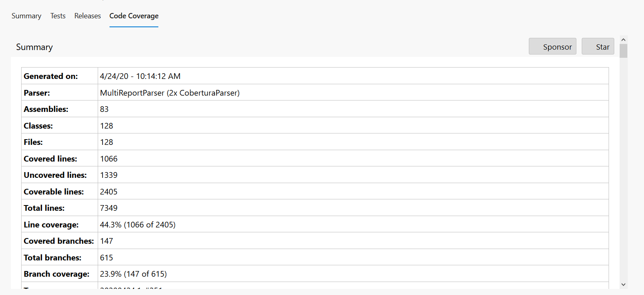Go to the Releases tab
This screenshot has width=644, height=295.
point(88,16)
